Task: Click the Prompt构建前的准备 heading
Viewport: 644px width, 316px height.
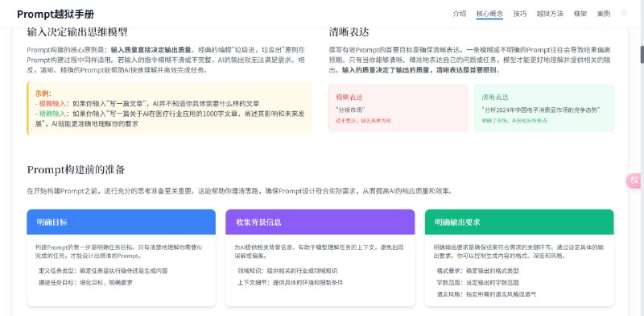Action: [x=76, y=169]
